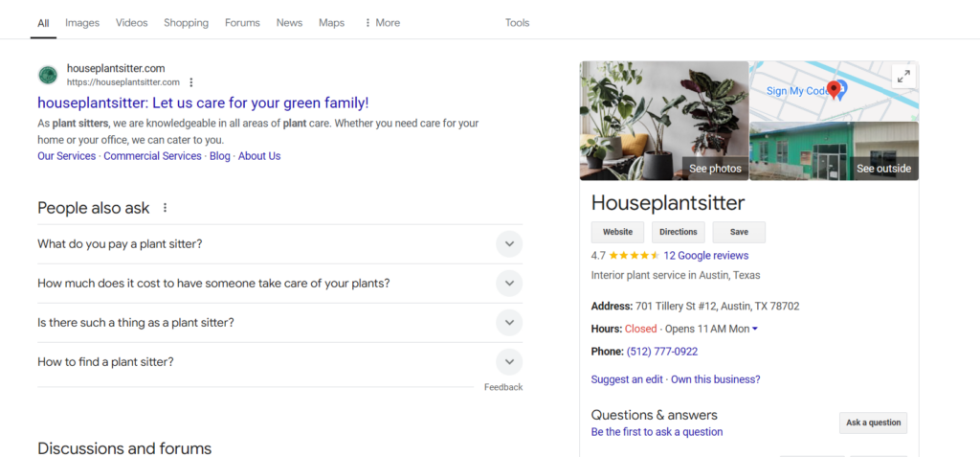
Task: Open the See outside storefront thumbnail
Action: tap(835, 151)
